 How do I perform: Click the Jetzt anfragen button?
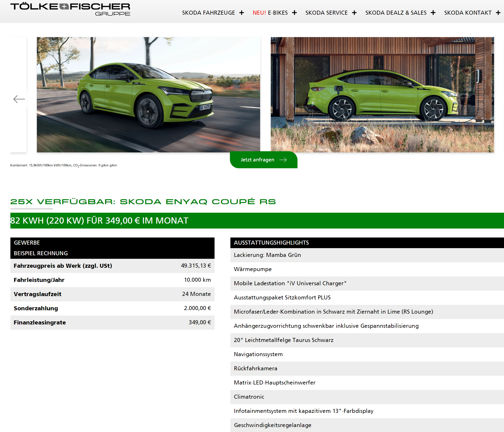click(263, 160)
